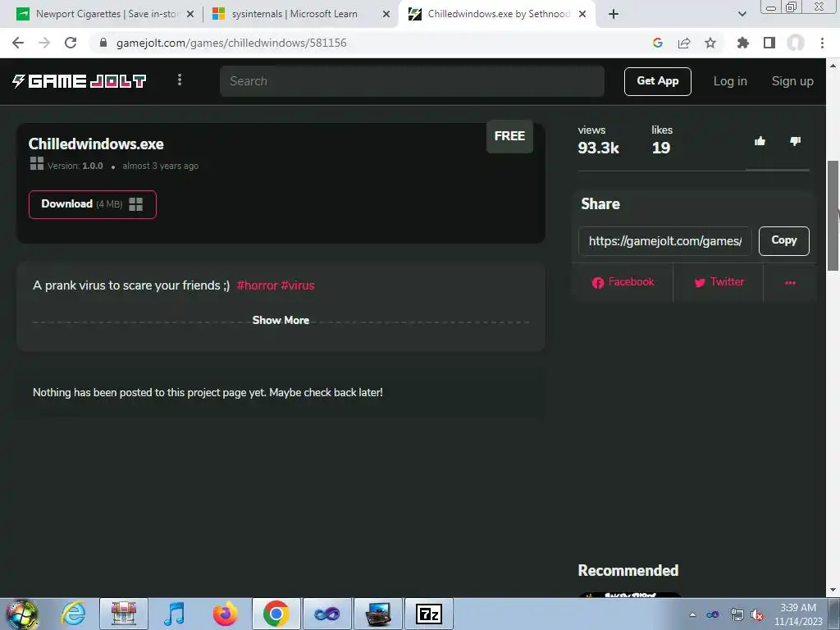Open the pixel-art library icon on the taskbar
840x630 pixels.
tap(124, 614)
